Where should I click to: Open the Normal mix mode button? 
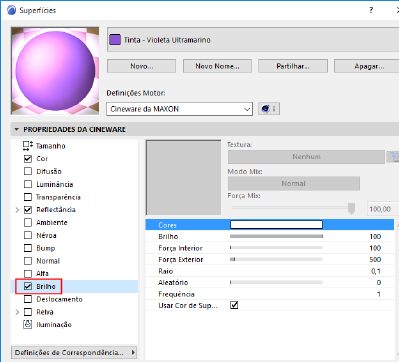[x=294, y=183]
